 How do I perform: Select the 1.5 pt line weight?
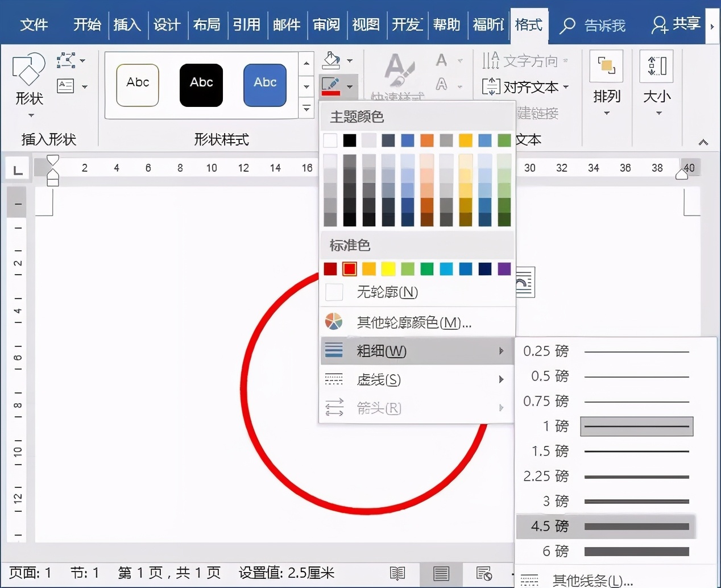[607, 452]
